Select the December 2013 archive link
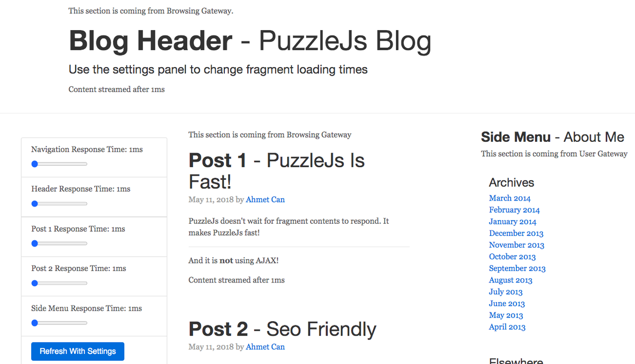Screen dimensions: 635x364 tap(516, 233)
